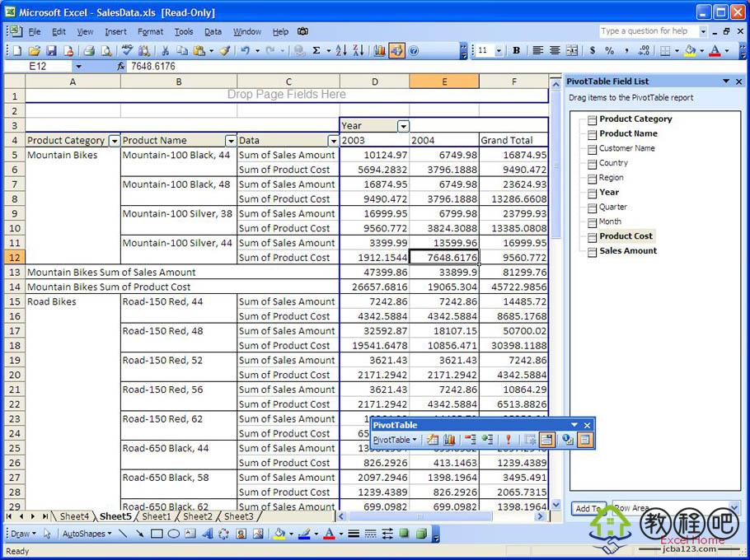Apply Percent Style formatting
750x560 pixels.
609,50
